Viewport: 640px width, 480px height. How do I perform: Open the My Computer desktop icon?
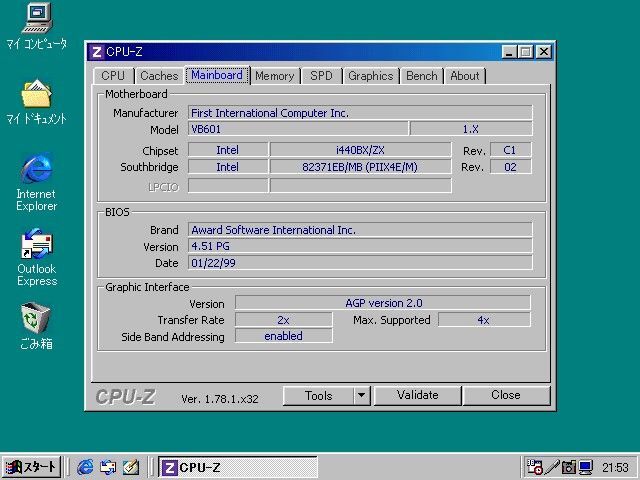click(36, 17)
